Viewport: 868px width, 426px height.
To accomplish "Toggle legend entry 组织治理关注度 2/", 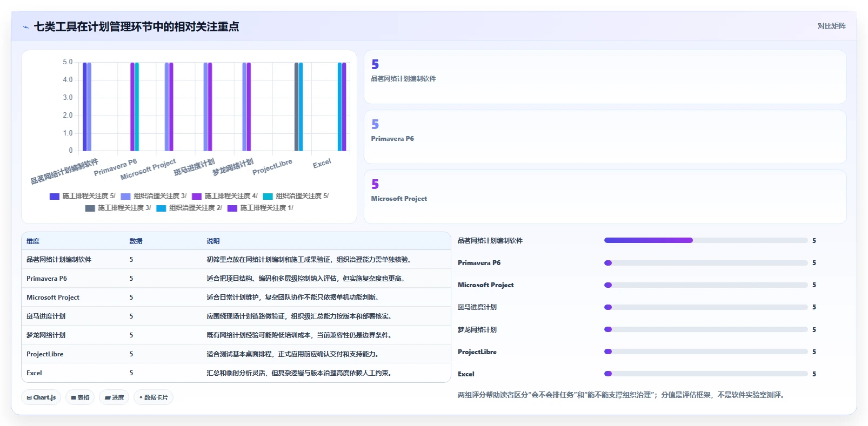I will [189, 208].
